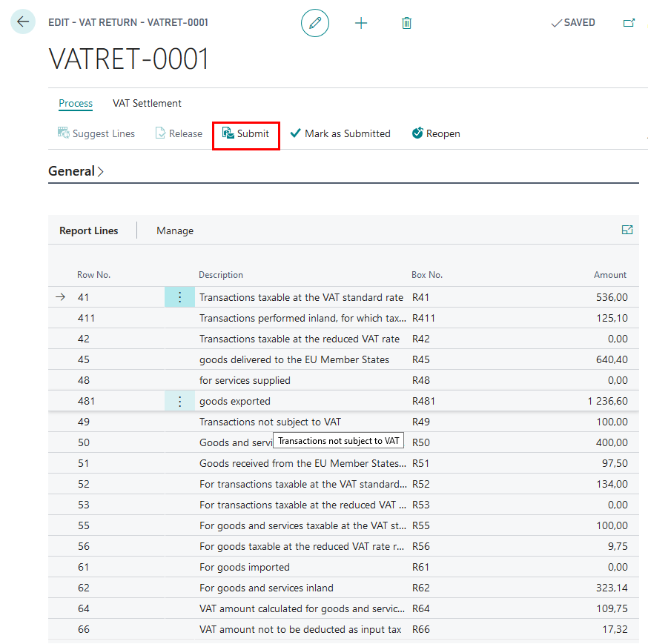
Task: Click amount 400,00 in row 50
Action: point(612,442)
